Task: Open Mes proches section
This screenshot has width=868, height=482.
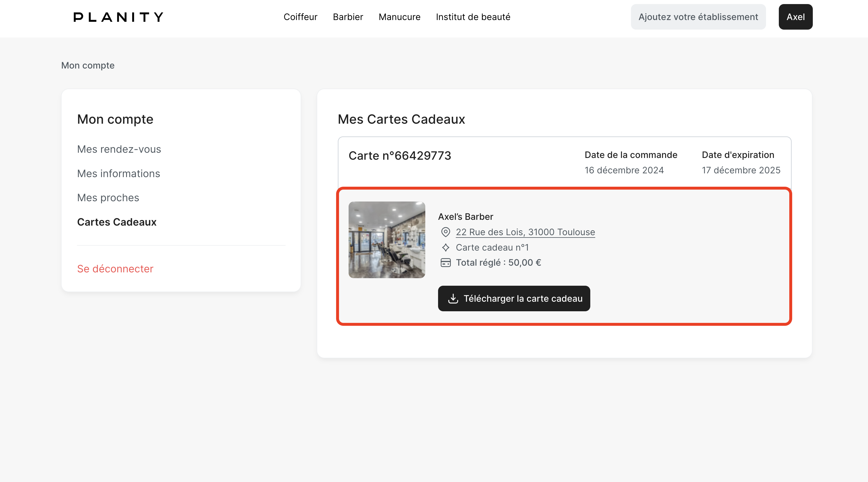Action: click(x=108, y=198)
